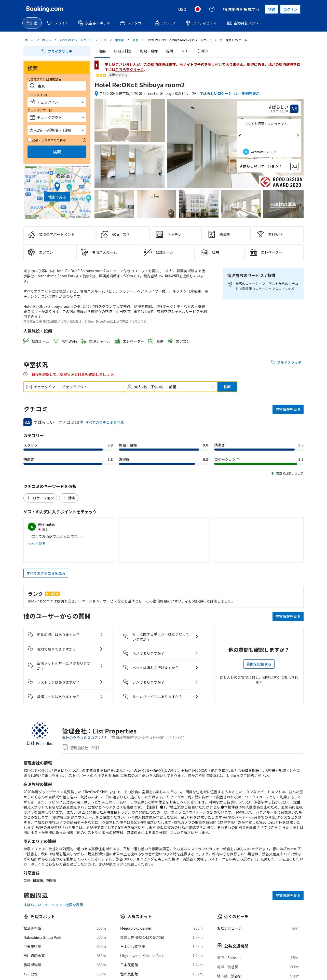Open the help question mark icon in header
Screen dimensions: 327x980
coord(212,9)
